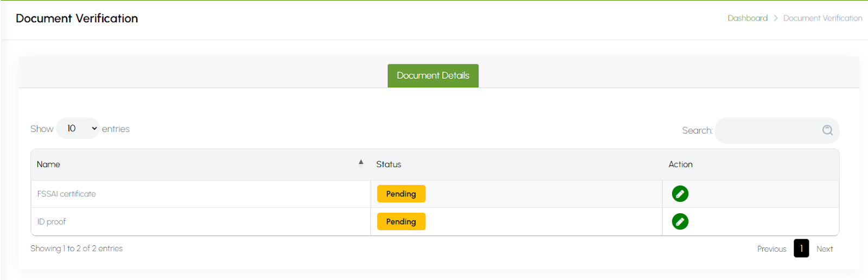This screenshot has height=280, width=868.
Task: Click the Document Verification page title
Action: 77,18
